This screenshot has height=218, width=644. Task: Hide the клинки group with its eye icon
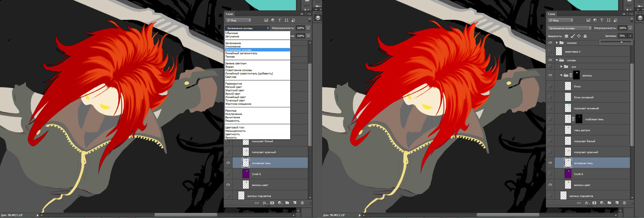[550, 43]
